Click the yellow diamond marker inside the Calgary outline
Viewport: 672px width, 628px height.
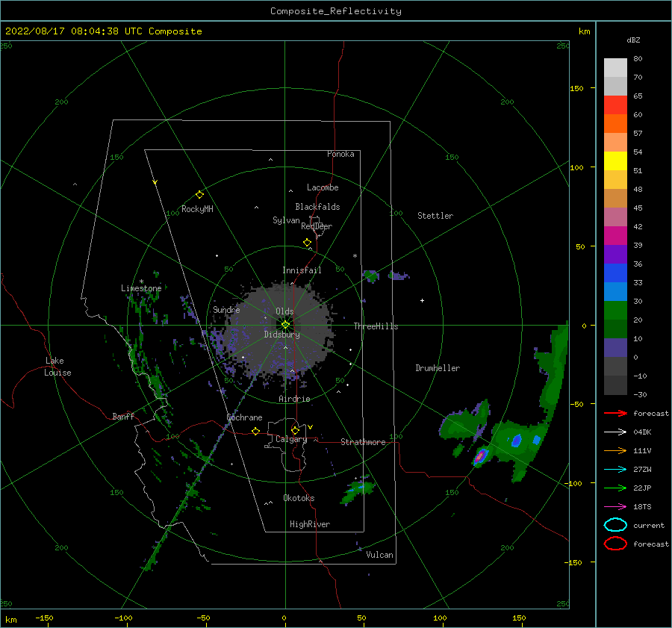pyautogui.click(x=295, y=430)
